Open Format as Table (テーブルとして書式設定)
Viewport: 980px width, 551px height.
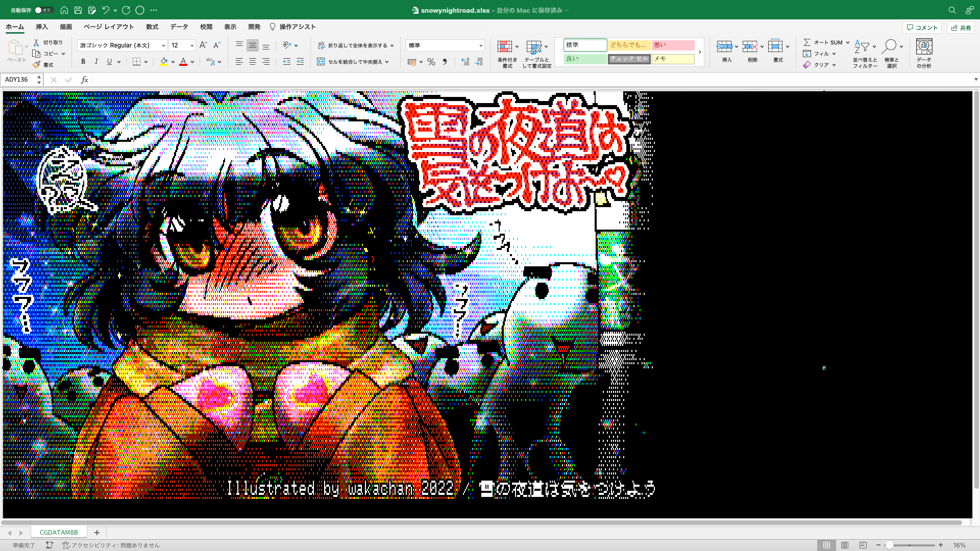[536, 54]
